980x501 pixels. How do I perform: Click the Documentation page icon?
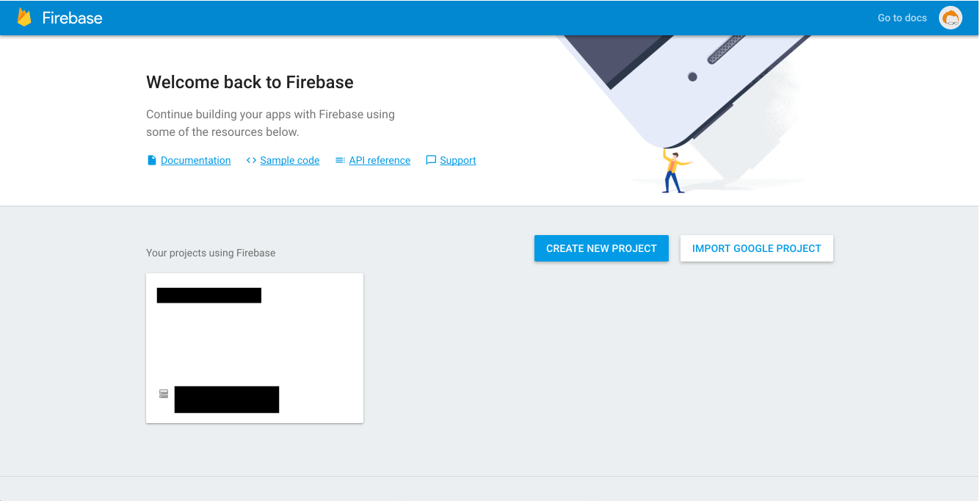[x=152, y=160]
